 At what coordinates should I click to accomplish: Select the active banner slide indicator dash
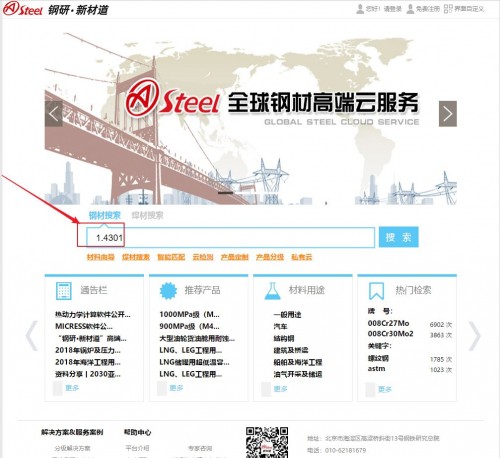pos(225,192)
